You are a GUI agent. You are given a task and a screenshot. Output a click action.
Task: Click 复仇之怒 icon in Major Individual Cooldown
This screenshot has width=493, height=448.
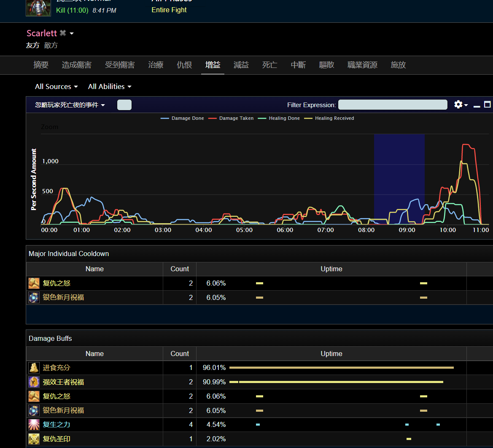click(34, 283)
